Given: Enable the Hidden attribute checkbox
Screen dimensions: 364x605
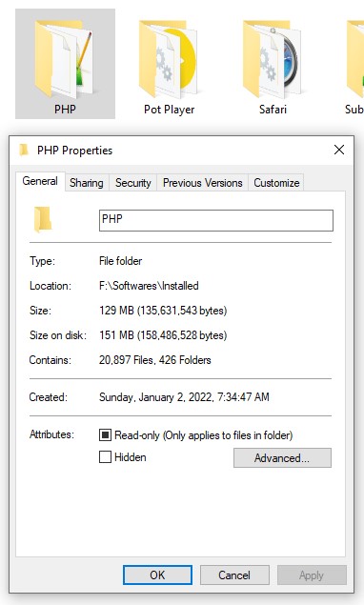Looking at the screenshot, I should pos(105,457).
